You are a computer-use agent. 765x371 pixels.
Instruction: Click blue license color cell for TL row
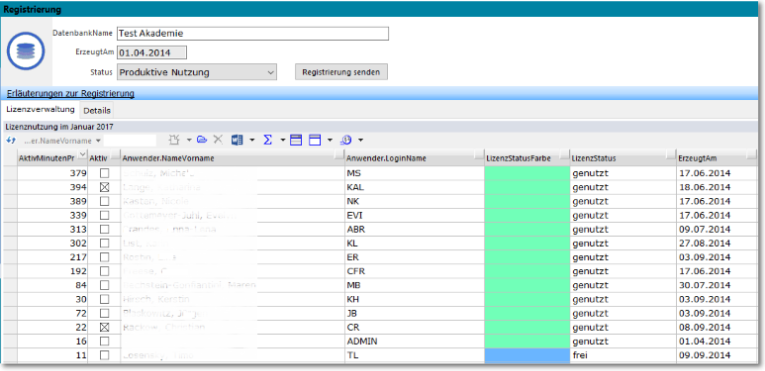(527, 355)
